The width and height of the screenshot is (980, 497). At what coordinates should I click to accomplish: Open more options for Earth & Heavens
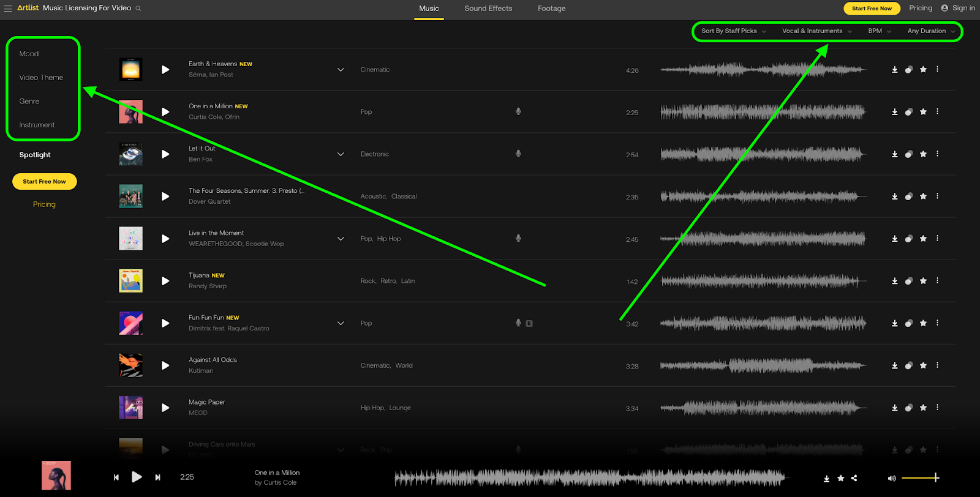click(x=938, y=69)
